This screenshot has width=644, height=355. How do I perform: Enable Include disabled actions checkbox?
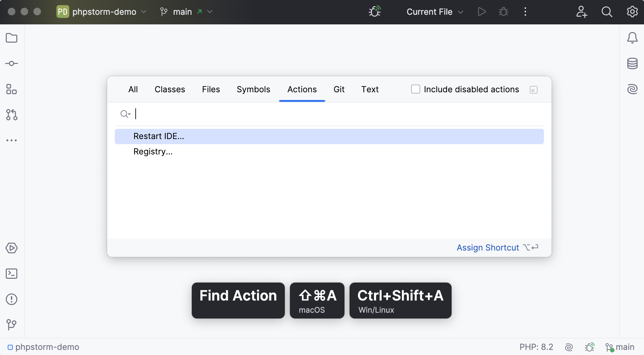[415, 89]
